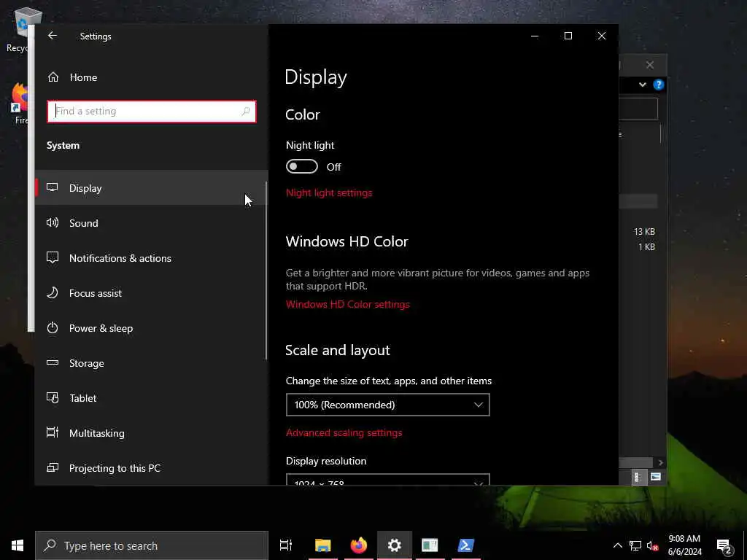This screenshot has height=560, width=747.
Task: Select Sound in the System sidebar
Action: pyautogui.click(x=152, y=223)
